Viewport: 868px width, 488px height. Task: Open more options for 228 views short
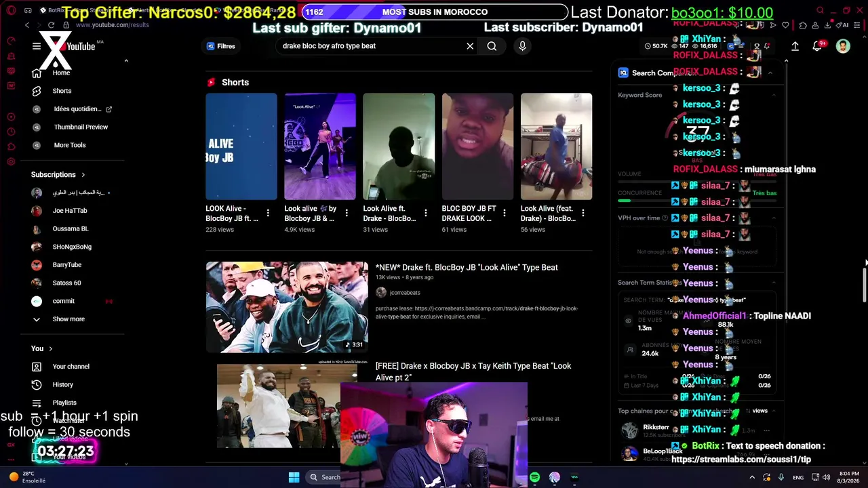(268, 213)
